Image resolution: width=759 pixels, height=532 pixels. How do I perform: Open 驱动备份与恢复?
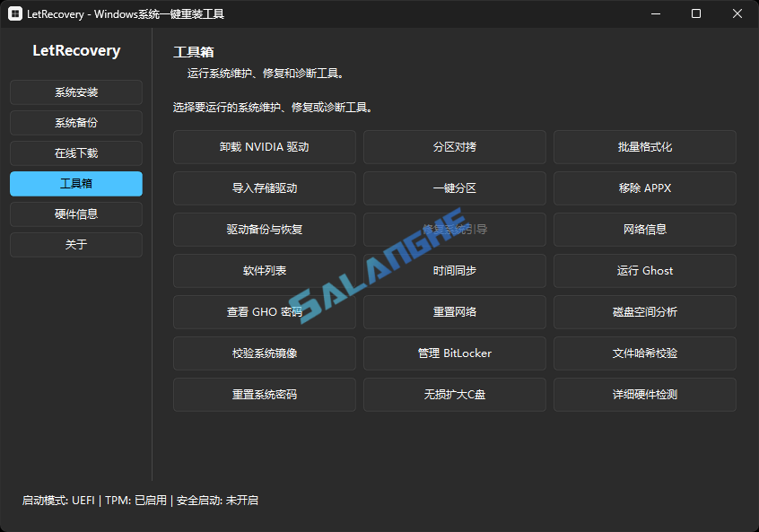click(265, 230)
